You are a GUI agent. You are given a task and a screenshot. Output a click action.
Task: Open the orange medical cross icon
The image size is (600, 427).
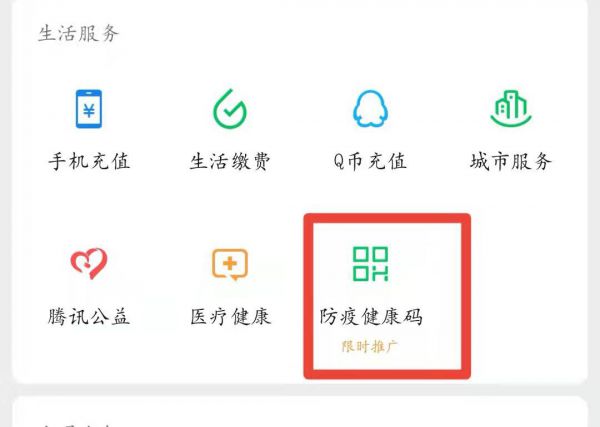(x=230, y=264)
